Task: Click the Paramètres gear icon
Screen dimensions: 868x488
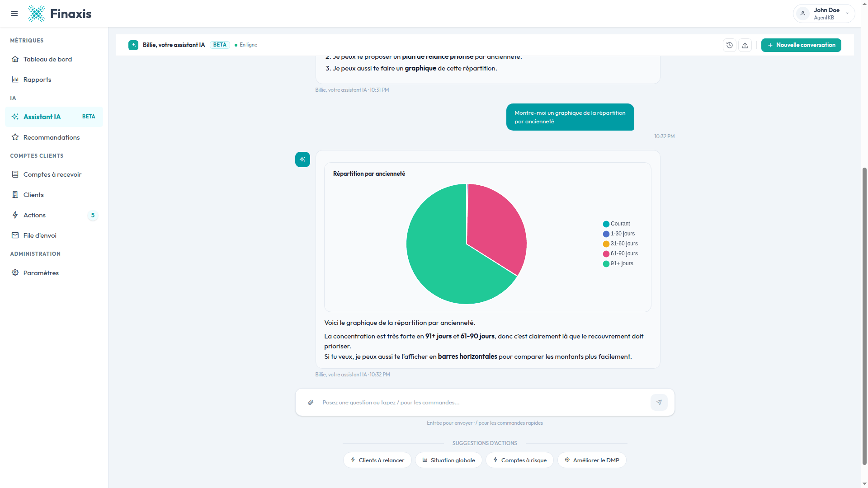Action: click(15, 272)
